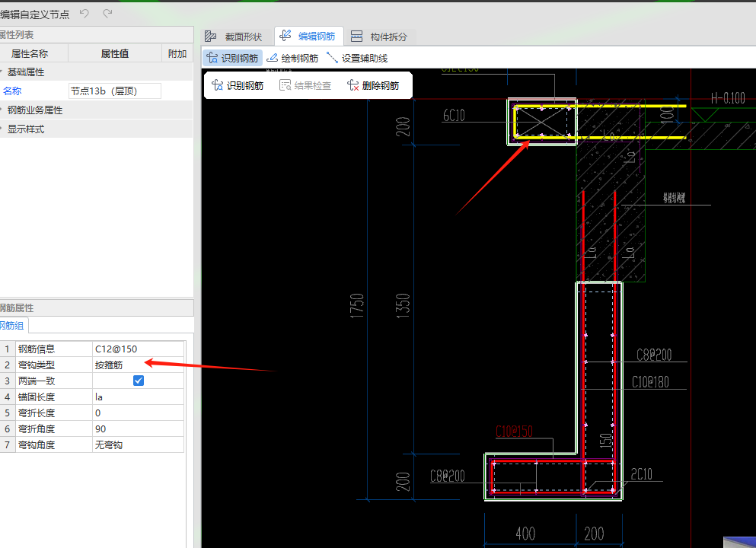Select the 绘制钢筋 tool
The height and width of the screenshot is (548, 756).
pos(292,59)
